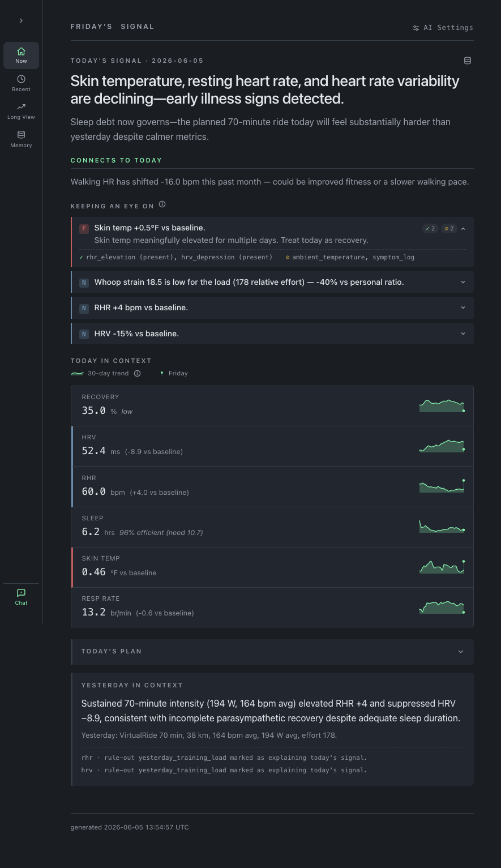Screen dimensions: 501x868
Task: Open the Now home view
Action: [x=21, y=55]
